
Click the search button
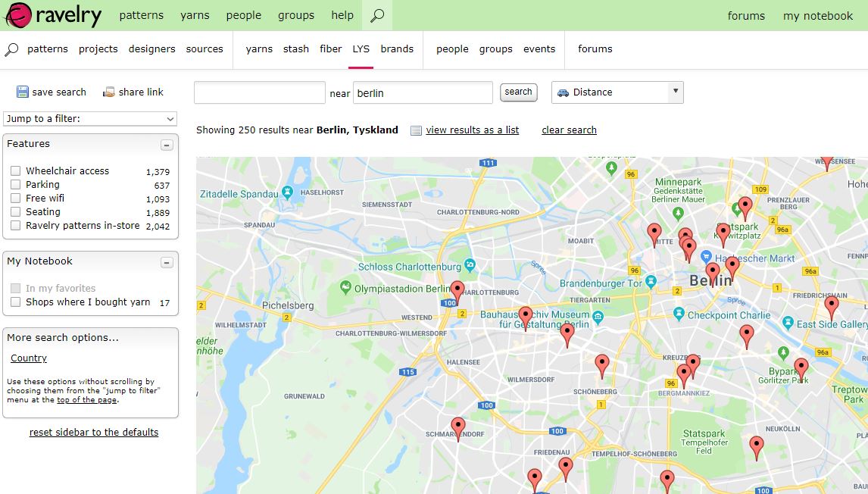point(519,92)
